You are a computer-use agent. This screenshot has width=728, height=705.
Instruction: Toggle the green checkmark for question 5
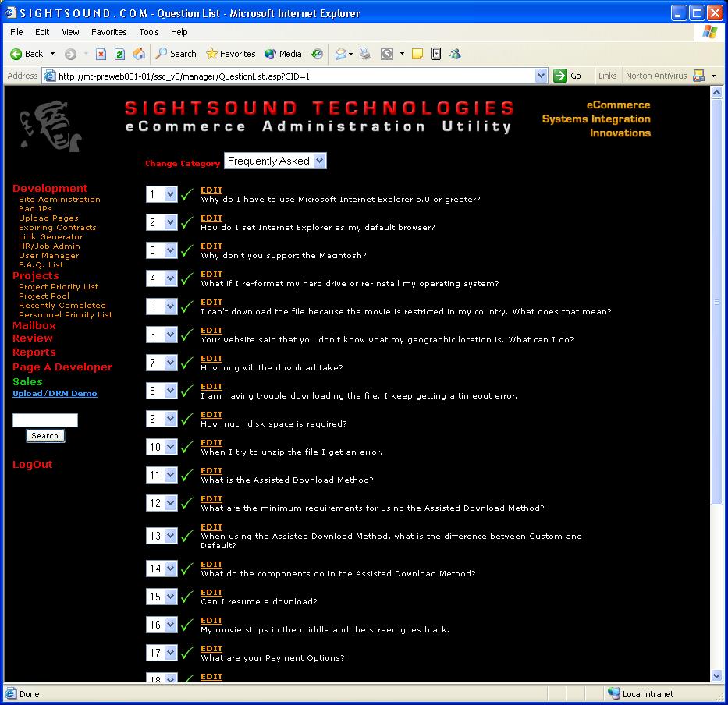click(x=187, y=306)
